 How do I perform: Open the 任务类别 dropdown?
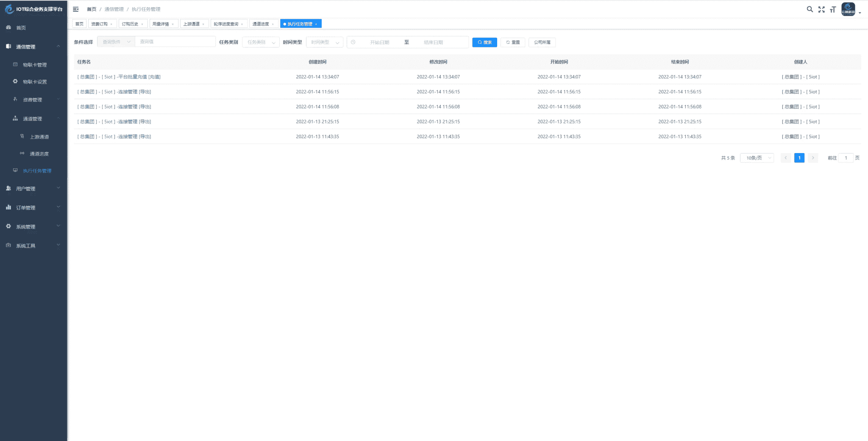coord(261,42)
